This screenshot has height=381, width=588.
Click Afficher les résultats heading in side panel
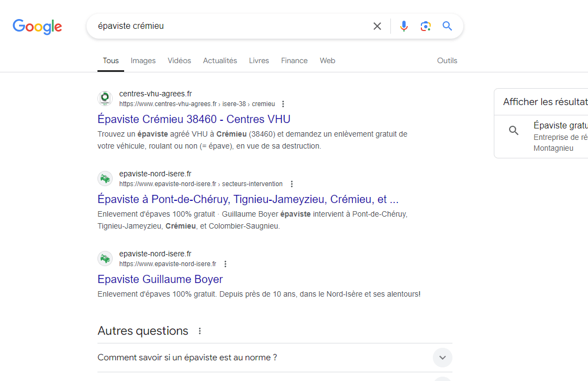pyautogui.click(x=545, y=102)
